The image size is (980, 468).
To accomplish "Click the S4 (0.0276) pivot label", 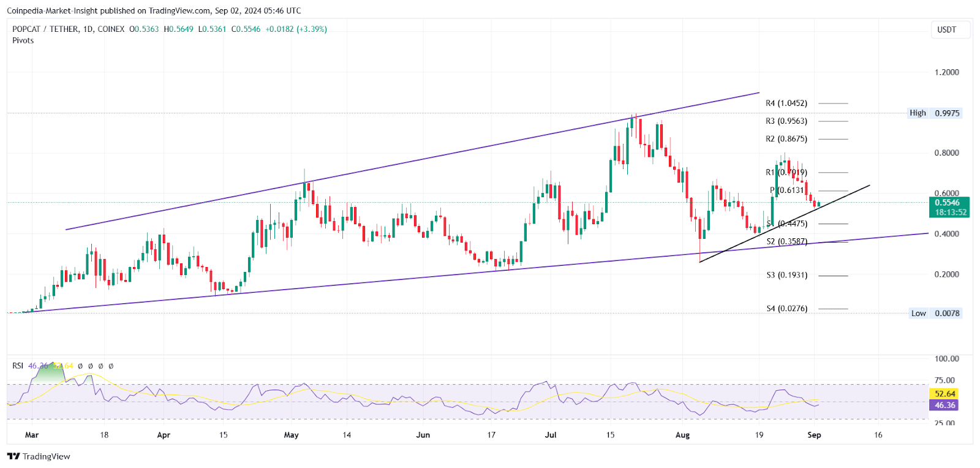I will [787, 309].
